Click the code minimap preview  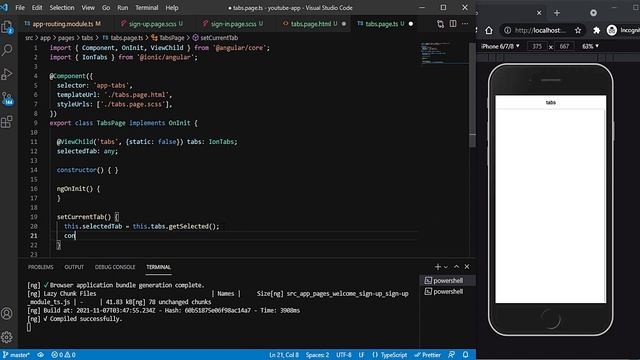444,53
